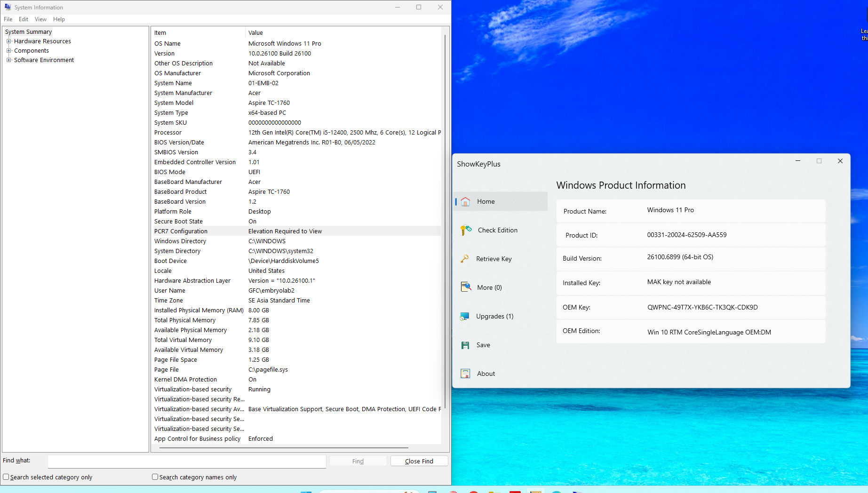
Task: Toggle Search category names only checkbox
Action: pos(155,477)
